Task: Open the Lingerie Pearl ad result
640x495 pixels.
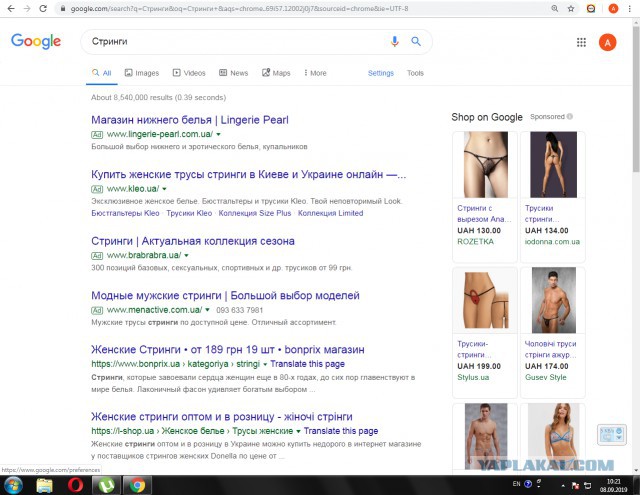Action: tap(190, 120)
